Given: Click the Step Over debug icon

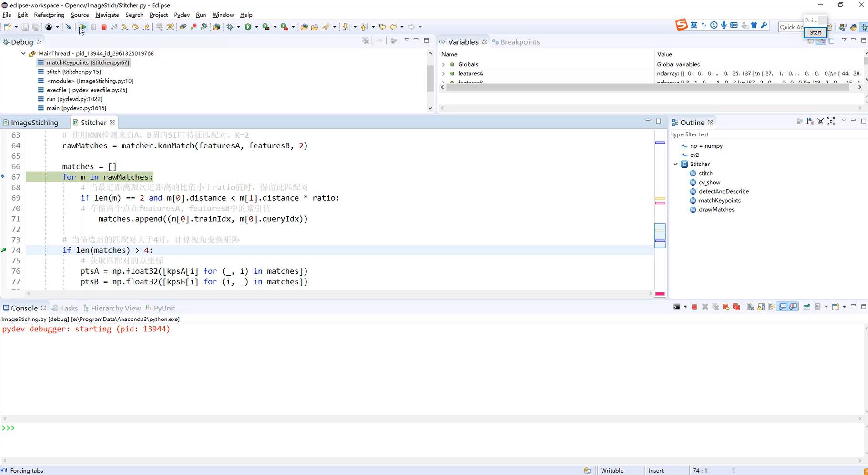Looking at the screenshot, I should pyautogui.click(x=135, y=27).
